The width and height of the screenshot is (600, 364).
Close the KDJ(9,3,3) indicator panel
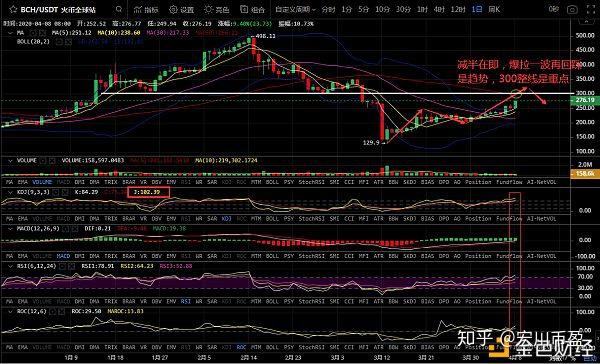(x=64, y=192)
